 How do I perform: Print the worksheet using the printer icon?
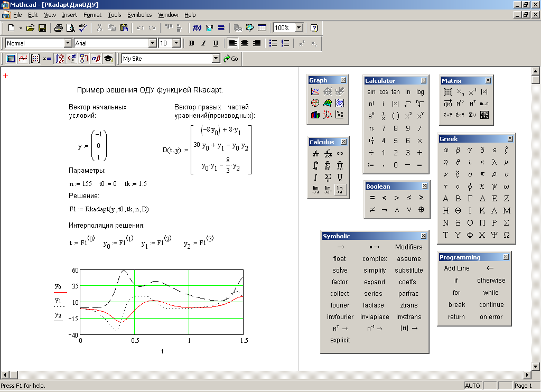59,28
